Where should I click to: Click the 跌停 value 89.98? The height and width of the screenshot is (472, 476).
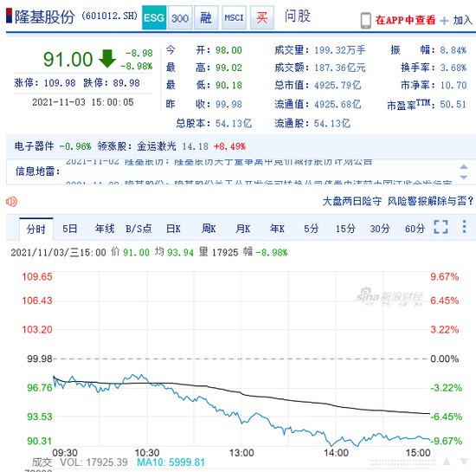pos(126,83)
